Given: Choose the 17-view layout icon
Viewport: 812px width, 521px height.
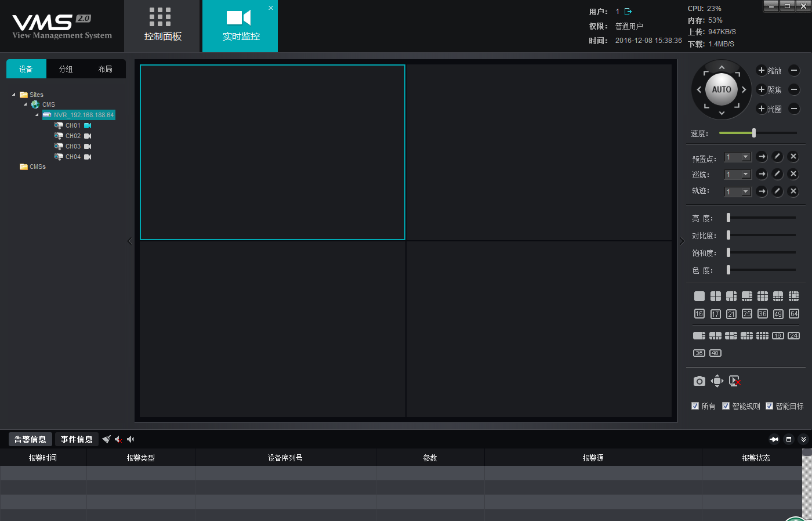Looking at the screenshot, I should coord(716,314).
